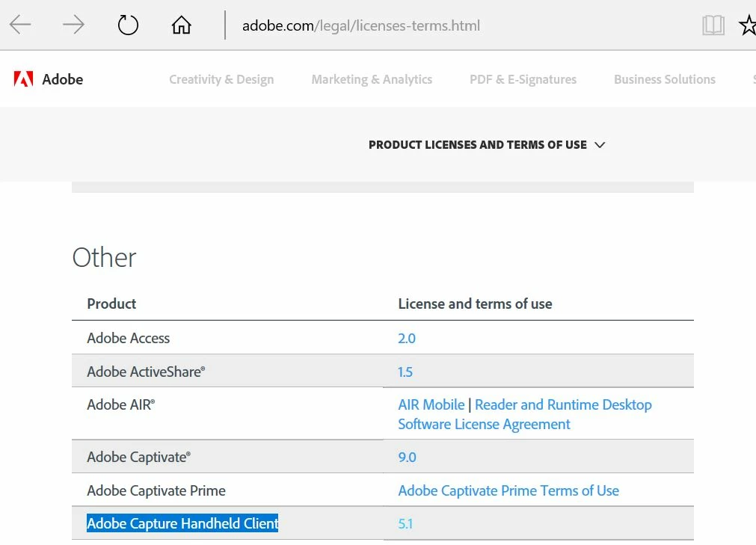Open Capture Handheld Client 5.1 license link

[x=405, y=524]
